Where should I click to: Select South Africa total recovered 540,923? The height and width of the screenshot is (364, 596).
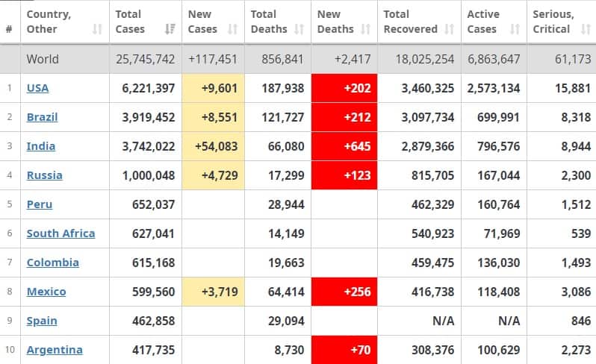433,233
